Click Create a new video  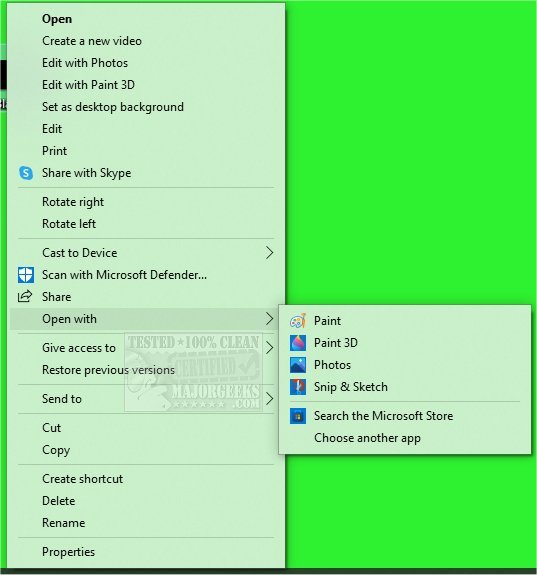click(x=92, y=41)
